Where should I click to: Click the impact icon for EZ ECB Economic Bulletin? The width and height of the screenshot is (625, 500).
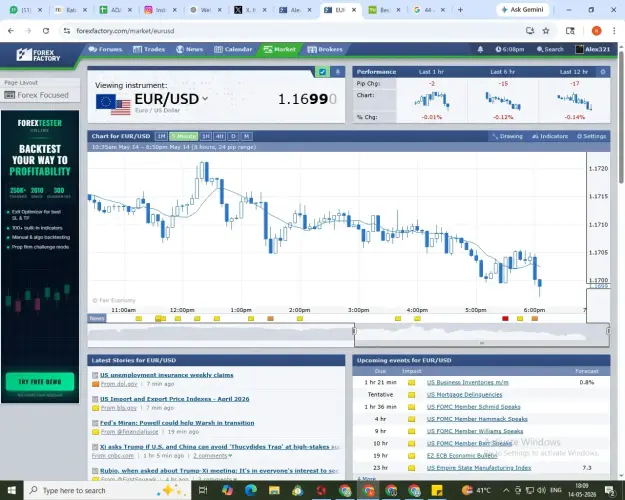[x=411, y=455]
